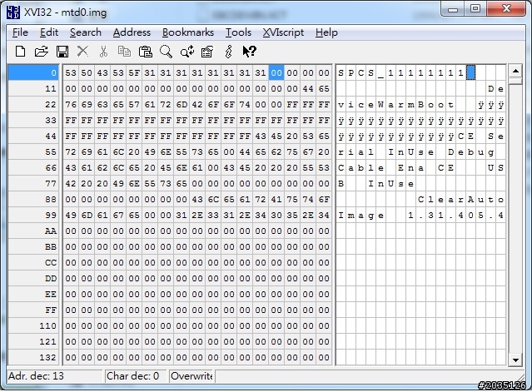Select character 'B' starting text row 77

tap(341, 183)
